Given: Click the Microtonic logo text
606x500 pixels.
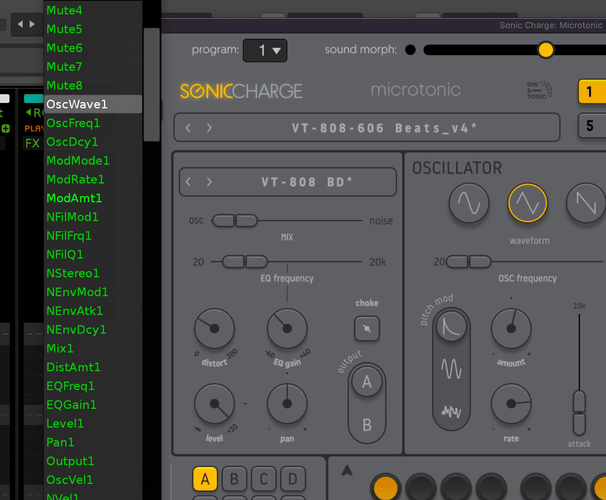Looking at the screenshot, I should [416, 90].
